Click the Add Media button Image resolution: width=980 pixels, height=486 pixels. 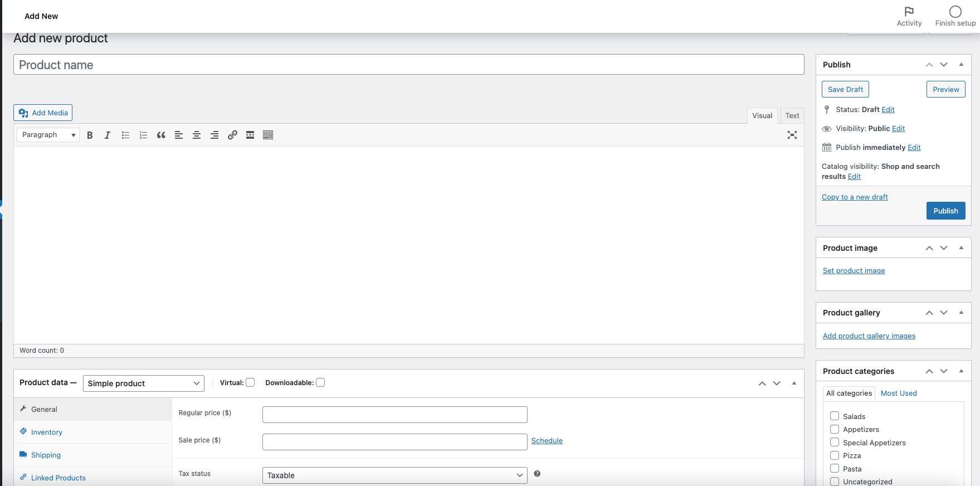[43, 113]
